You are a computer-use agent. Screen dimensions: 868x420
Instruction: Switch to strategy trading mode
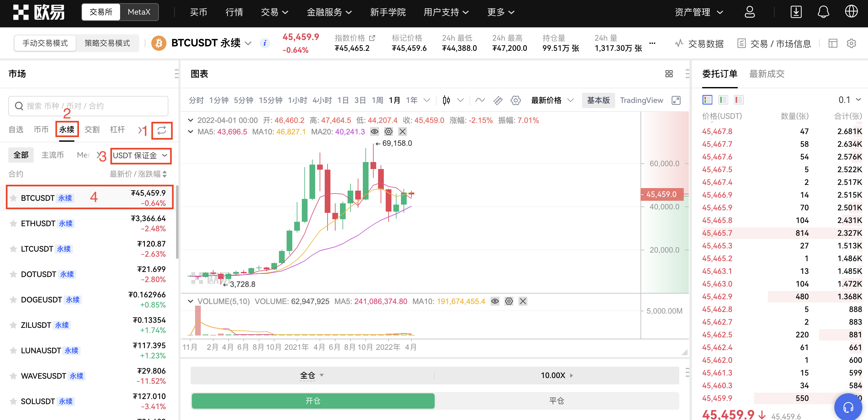pos(107,43)
